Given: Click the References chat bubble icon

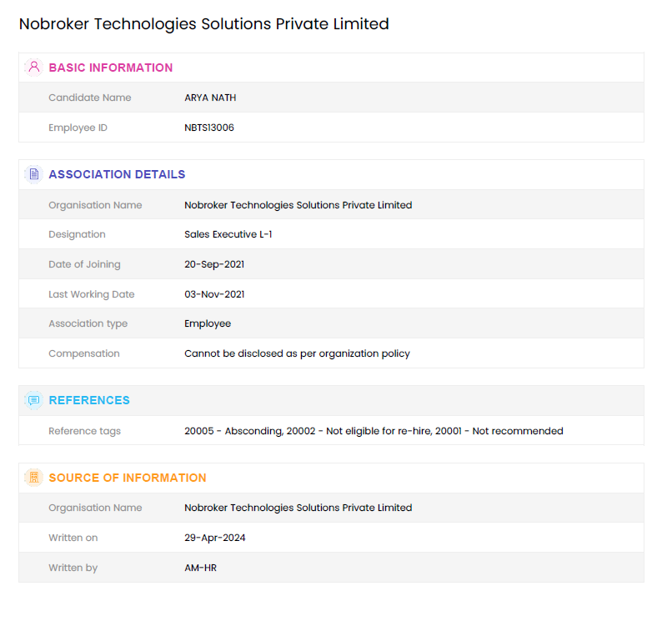Looking at the screenshot, I should [33, 400].
